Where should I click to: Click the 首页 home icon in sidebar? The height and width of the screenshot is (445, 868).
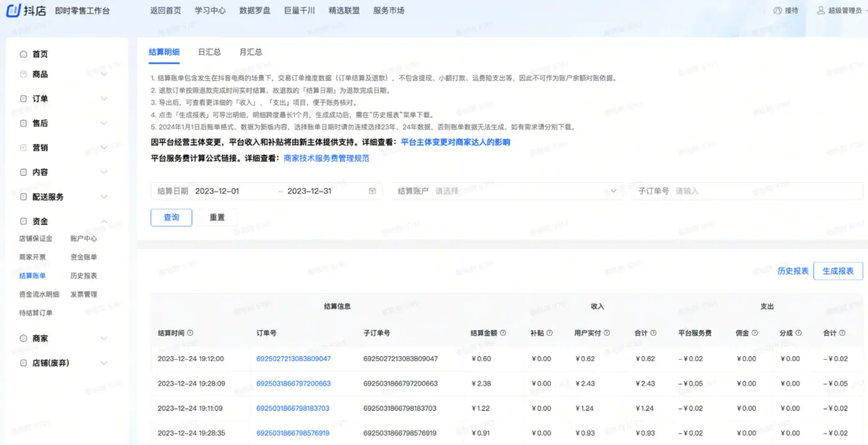coord(24,54)
